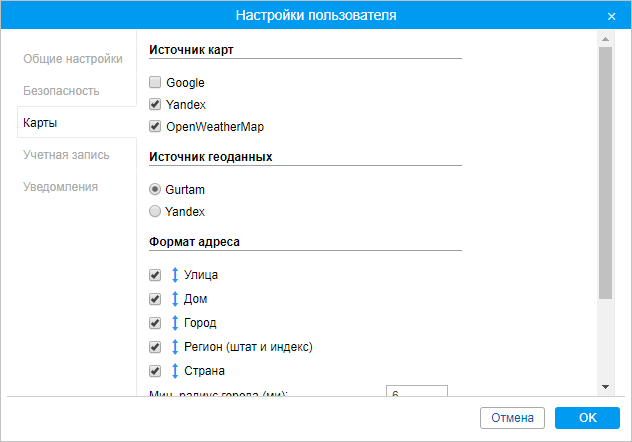
Task: Select Yandex as geodata source
Action: click(155, 212)
